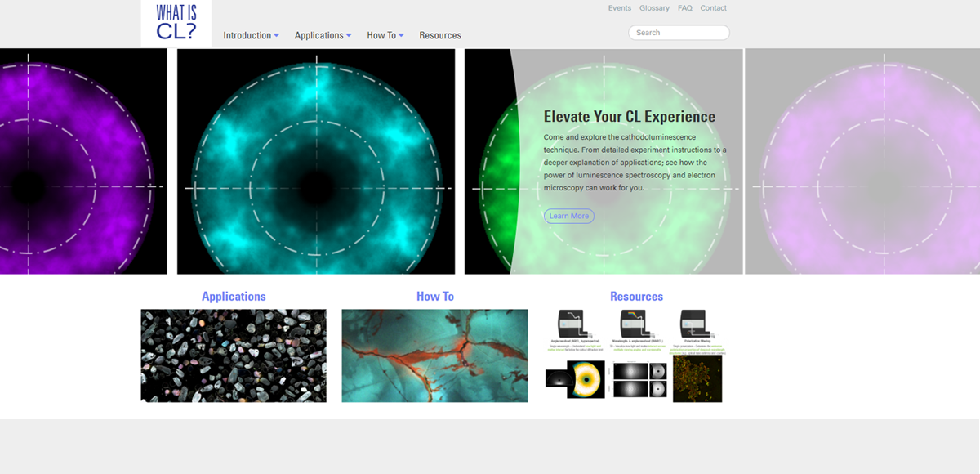Select the faded violet slide on the right
Image resolution: width=980 pixels, height=474 pixels.
pyautogui.click(x=862, y=162)
